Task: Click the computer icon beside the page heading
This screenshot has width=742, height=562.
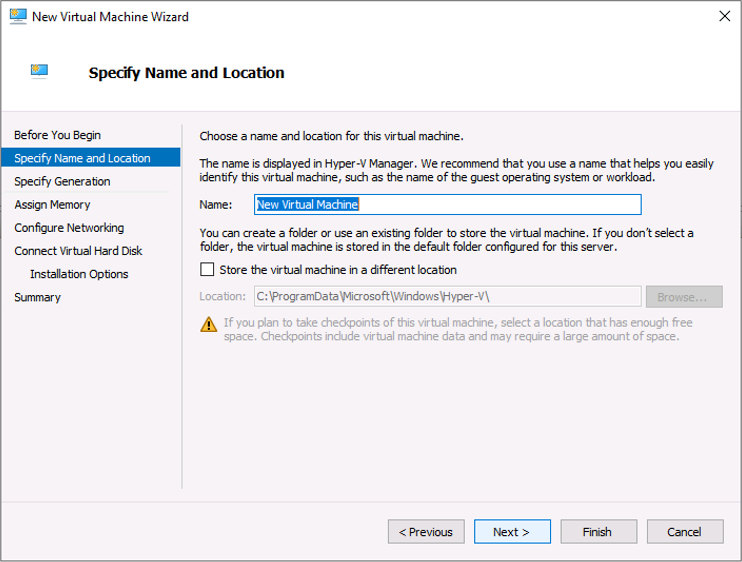Action: [40, 72]
